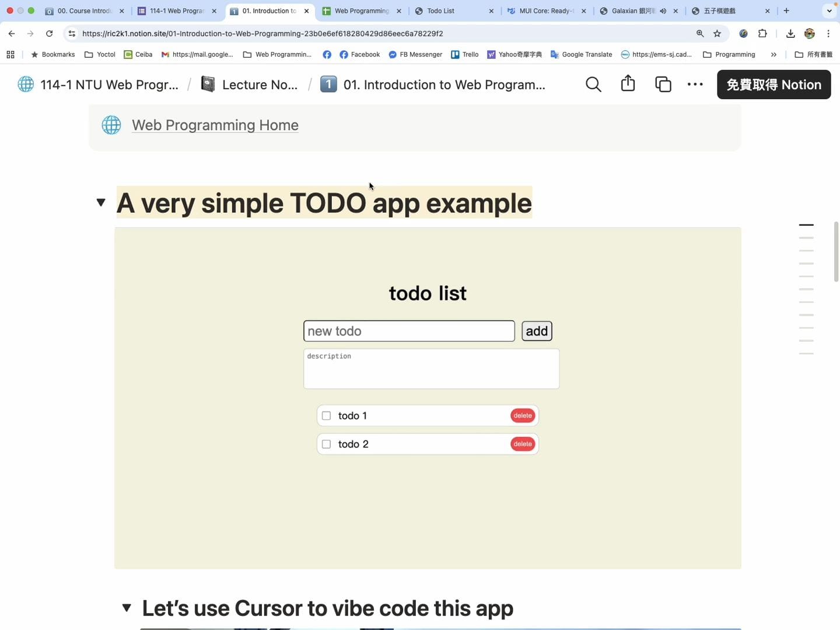Open the Chrome downloads icon

(790, 34)
